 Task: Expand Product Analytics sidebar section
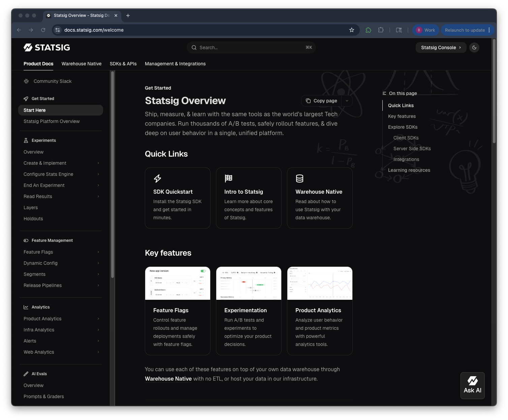pyautogui.click(x=98, y=319)
